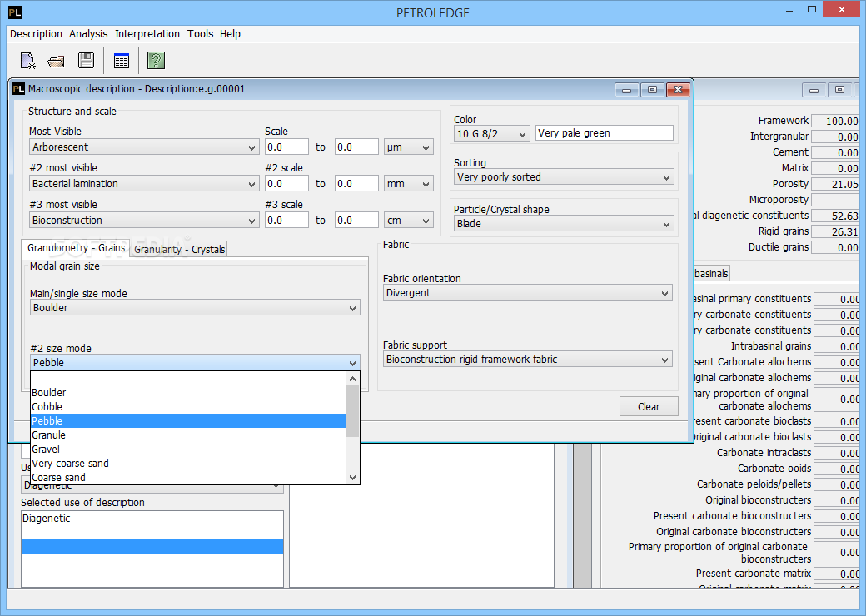Image resolution: width=866 pixels, height=616 pixels.
Task: Open the Analysis menu
Action: [88, 33]
